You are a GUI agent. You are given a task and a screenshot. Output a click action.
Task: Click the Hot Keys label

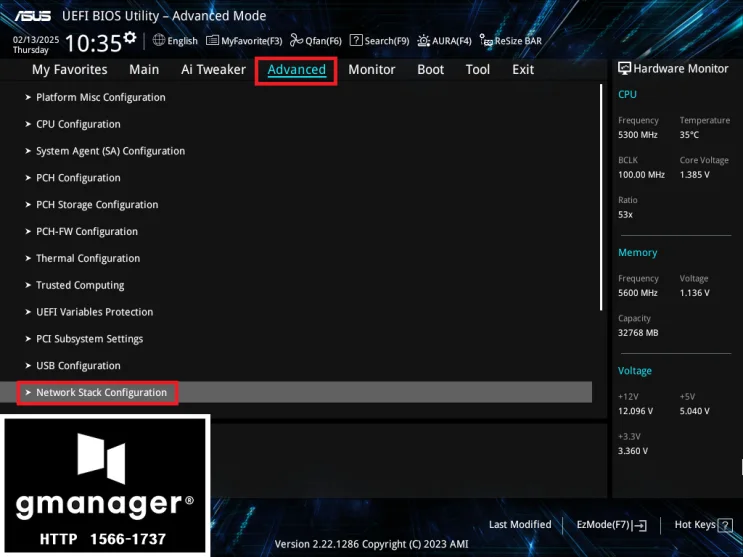695,525
